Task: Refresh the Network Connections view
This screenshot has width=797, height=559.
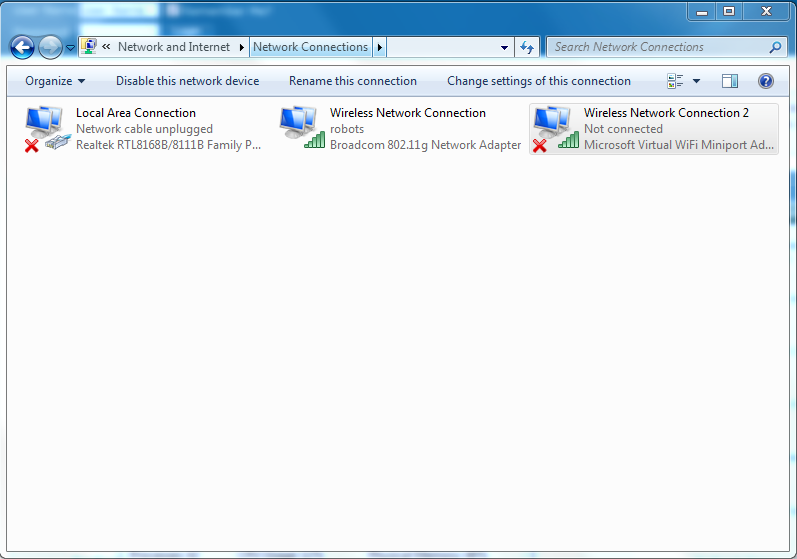Action: tap(527, 47)
